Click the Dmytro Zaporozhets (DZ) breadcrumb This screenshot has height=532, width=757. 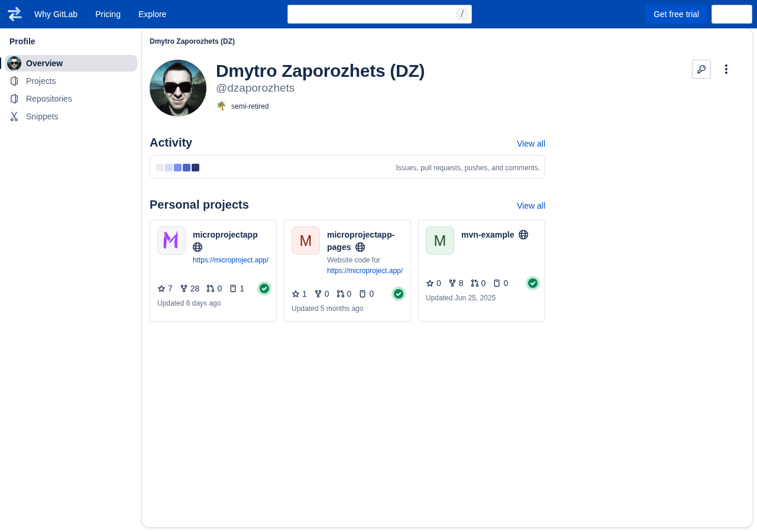192,41
